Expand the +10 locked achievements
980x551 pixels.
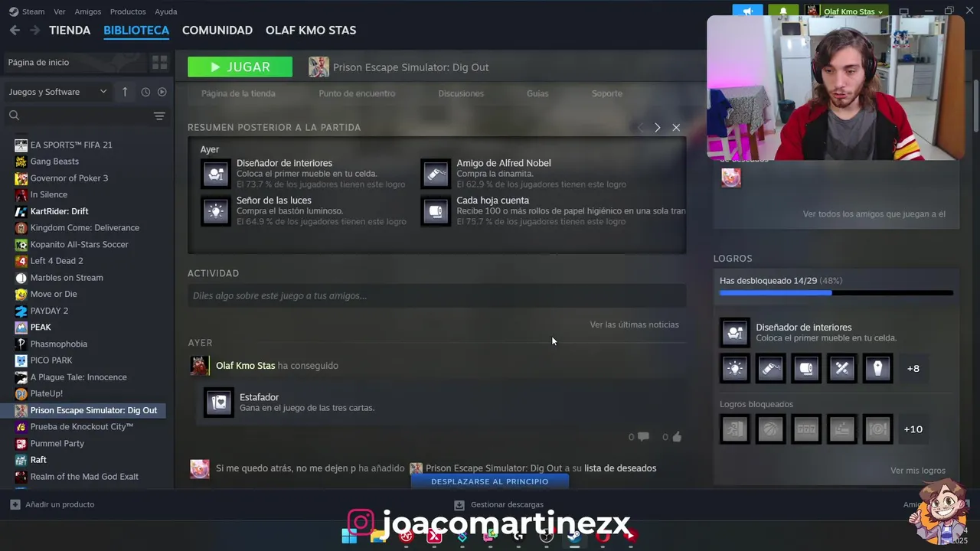tap(913, 429)
